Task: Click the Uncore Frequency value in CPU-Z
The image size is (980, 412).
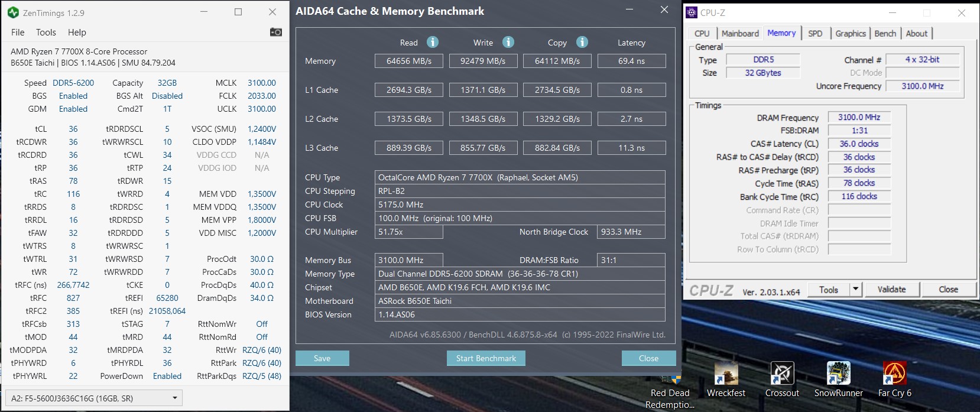Action: pos(922,86)
